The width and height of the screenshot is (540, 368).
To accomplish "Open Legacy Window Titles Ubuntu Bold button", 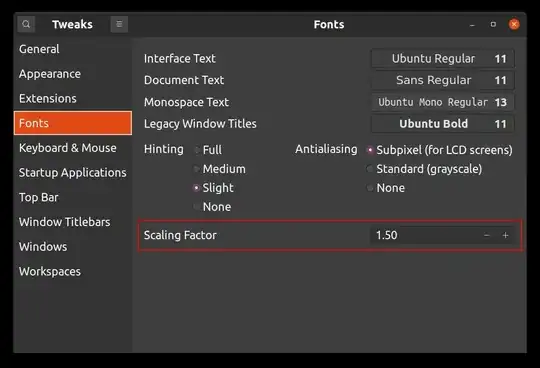I will pos(443,124).
